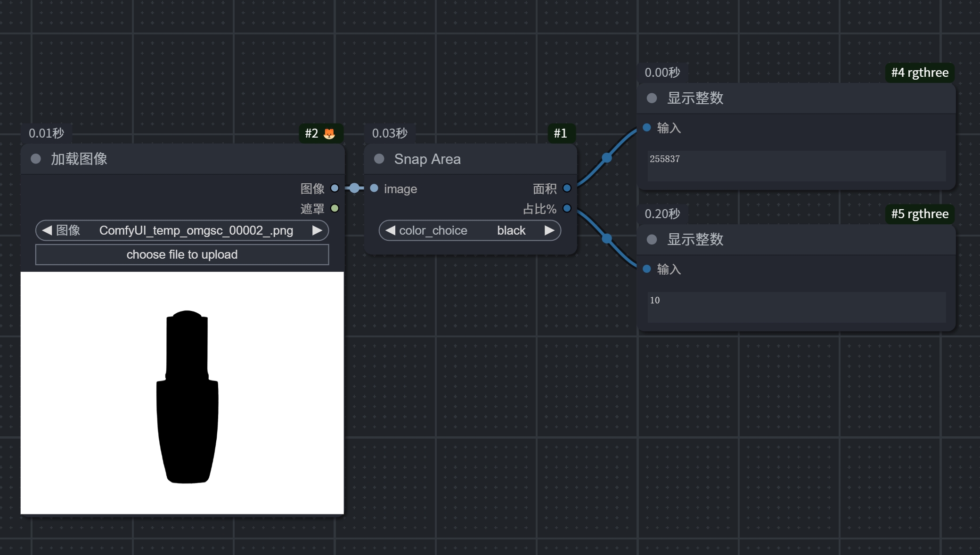Open the ComfyUI_temp_omgsc_00002_.png file dropdown
980x555 pixels.
pos(182,230)
